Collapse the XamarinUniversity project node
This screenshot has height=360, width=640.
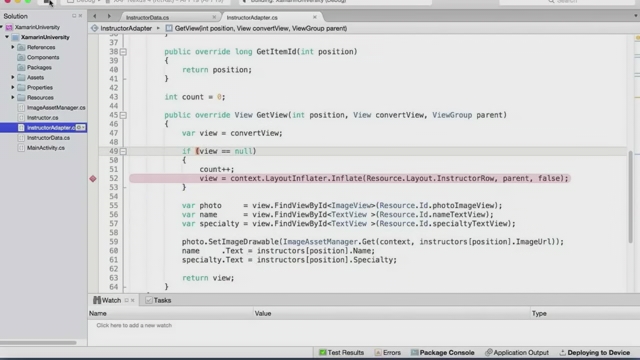[7, 37]
